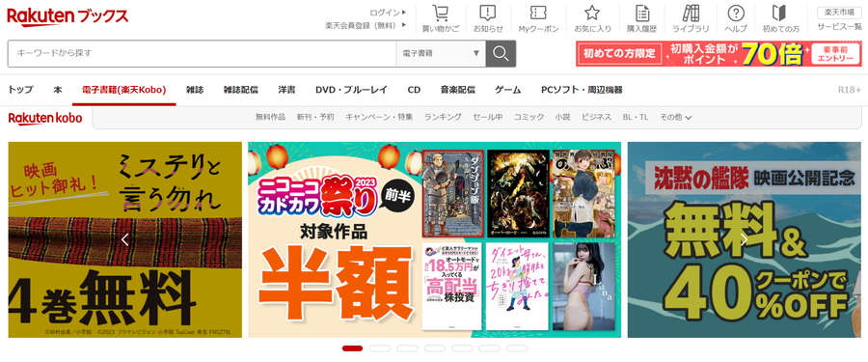The width and height of the screenshot is (868, 362).
Task: Open the 音楽配信 tab
Action: [458, 89]
